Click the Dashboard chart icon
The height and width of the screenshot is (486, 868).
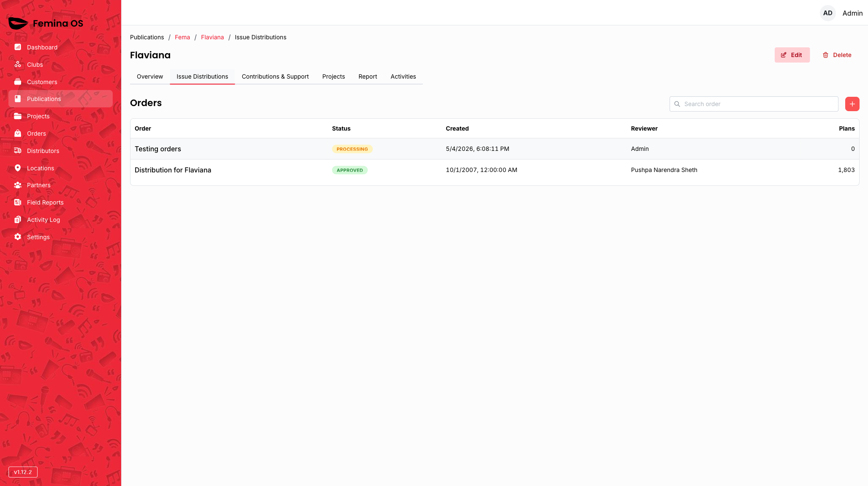(x=18, y=47)
